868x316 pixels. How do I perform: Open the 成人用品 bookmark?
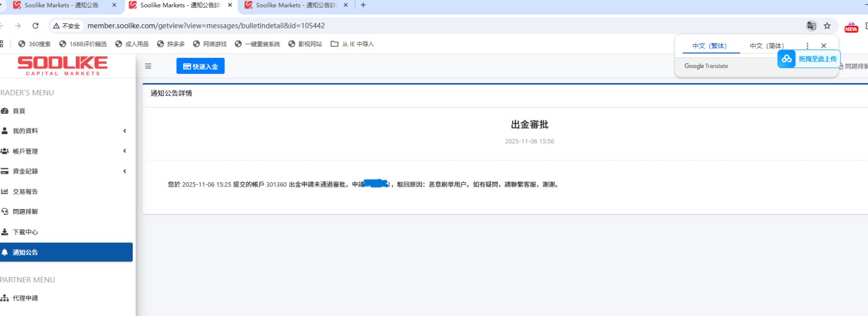[x=132, y=44]
